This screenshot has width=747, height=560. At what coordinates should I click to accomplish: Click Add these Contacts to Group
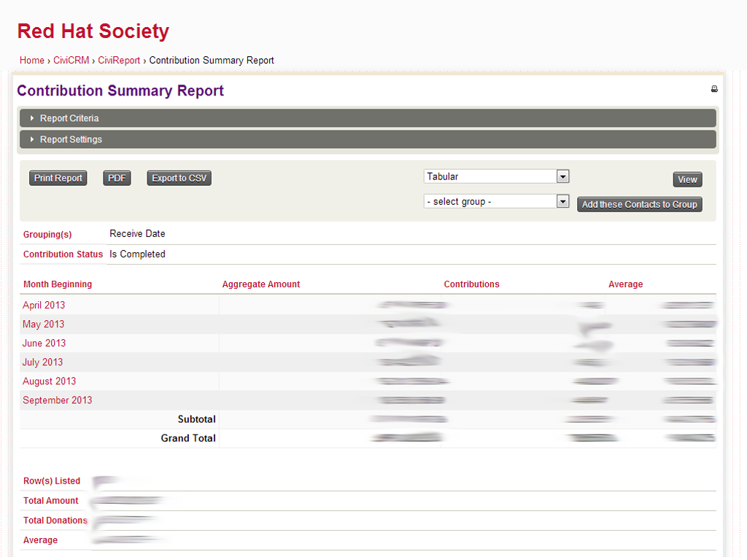click(x=639, y=204)
